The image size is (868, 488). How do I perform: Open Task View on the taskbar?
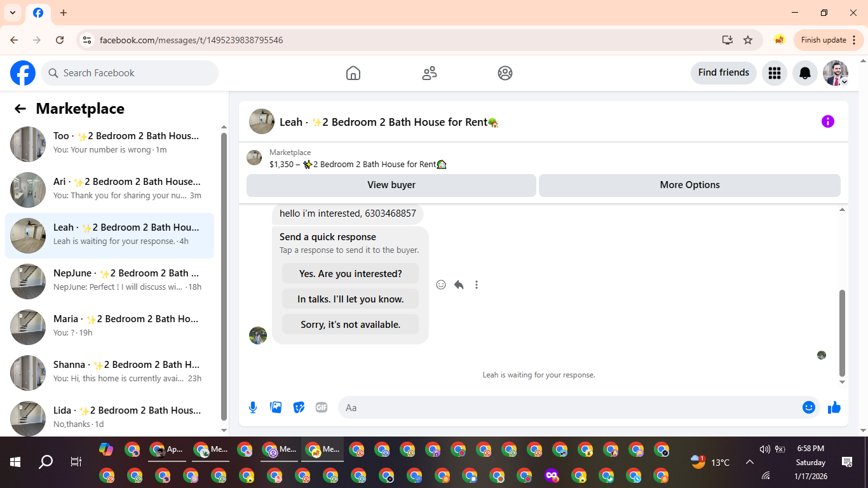[x=76, y=462]
